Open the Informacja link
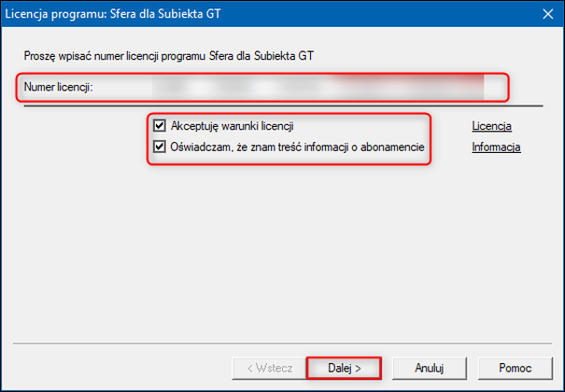The height and width of the screenshot is (392, 565). [x=495, y=147]
